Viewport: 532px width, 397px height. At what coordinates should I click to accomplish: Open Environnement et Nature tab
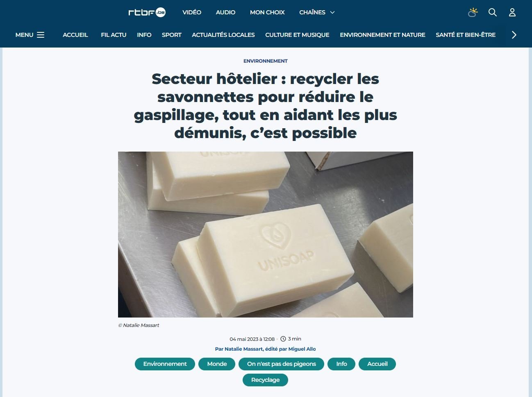click(x=382, y=35)
